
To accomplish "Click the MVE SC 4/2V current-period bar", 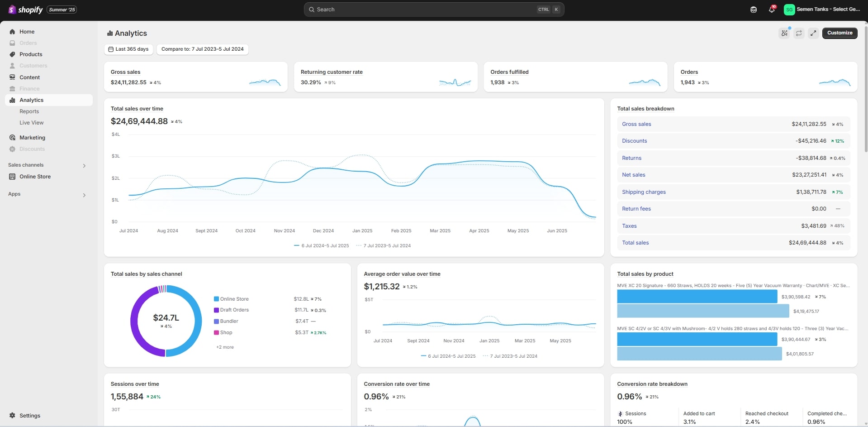I will [697, 339].
